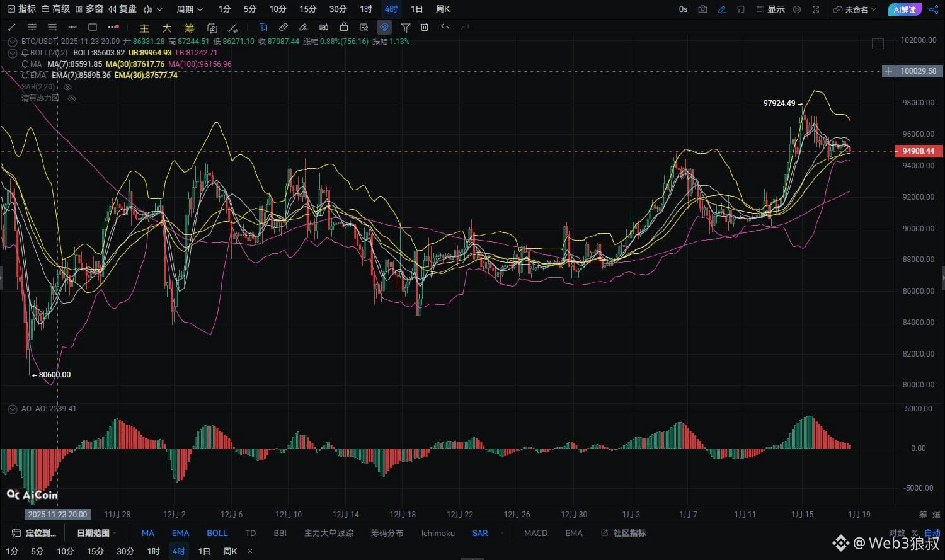
Task: Collapse the left side panel handle
Action: click(2, 277)
